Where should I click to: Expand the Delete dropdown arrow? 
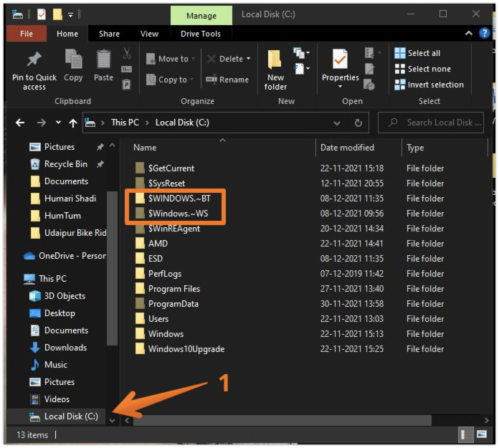coord(249,59)
